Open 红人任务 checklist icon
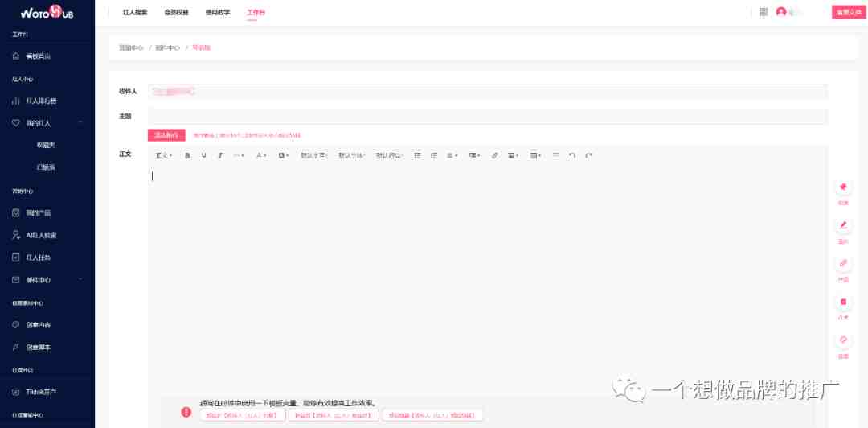This screenshot has width=868, height=428. (x=16, y=257)
